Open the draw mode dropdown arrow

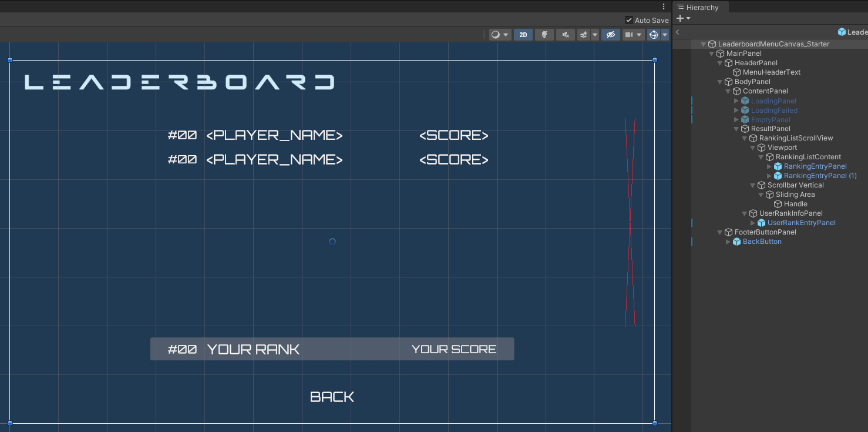[x=506, y=35]
